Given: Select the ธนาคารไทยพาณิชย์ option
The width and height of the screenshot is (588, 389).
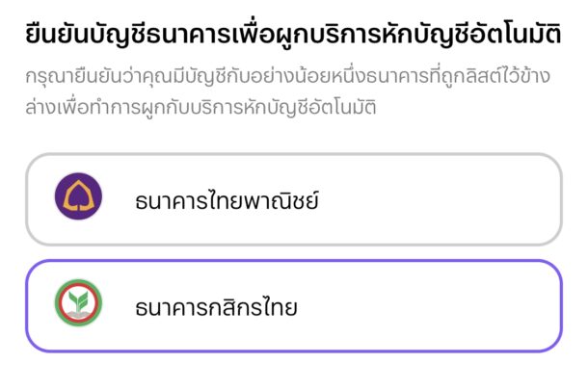Looking at the screenshot, I should point(294,199).
